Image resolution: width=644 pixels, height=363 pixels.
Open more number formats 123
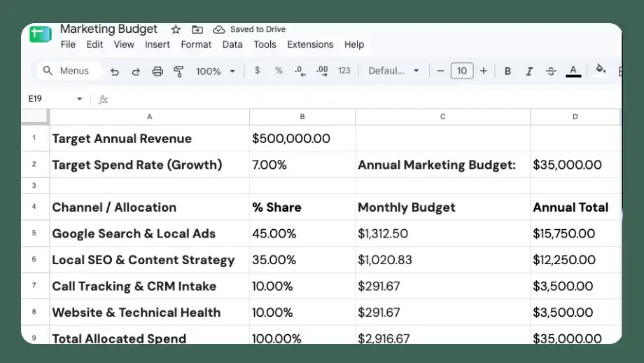[344, 71]
